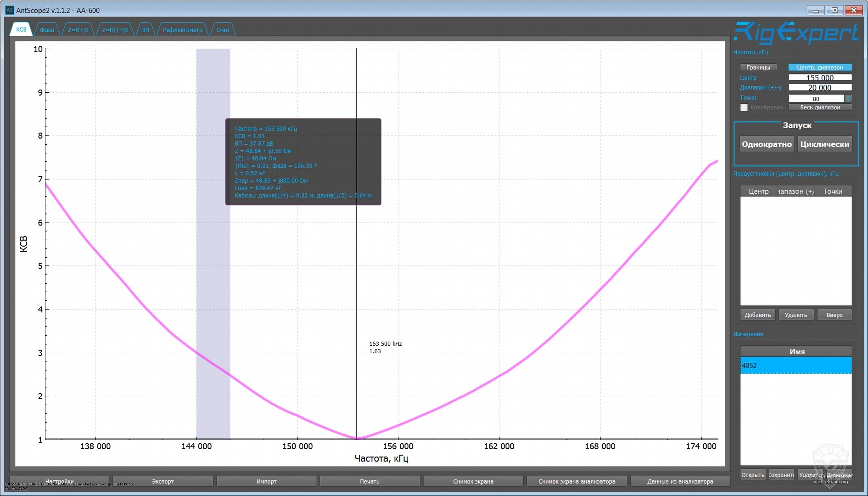
Task: Start continuous sweep with Циклически
Action: 824,144
